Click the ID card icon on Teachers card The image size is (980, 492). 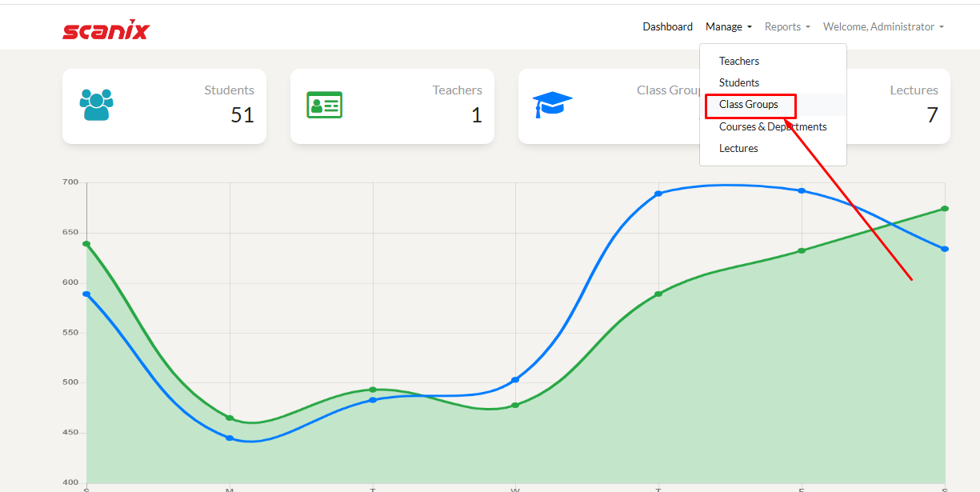coord(324,105)
